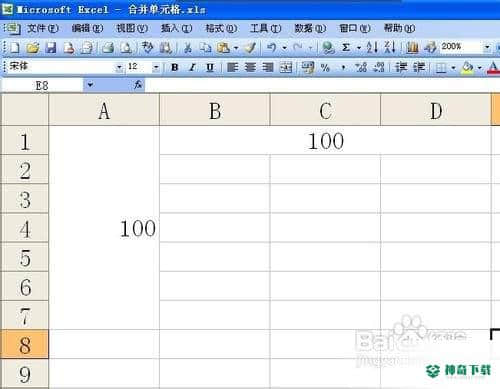The width and height of the screenshot is (500, 389).
Task: Expand the font size dropdown
Action: pyautogui.click(x=156, y=68)
